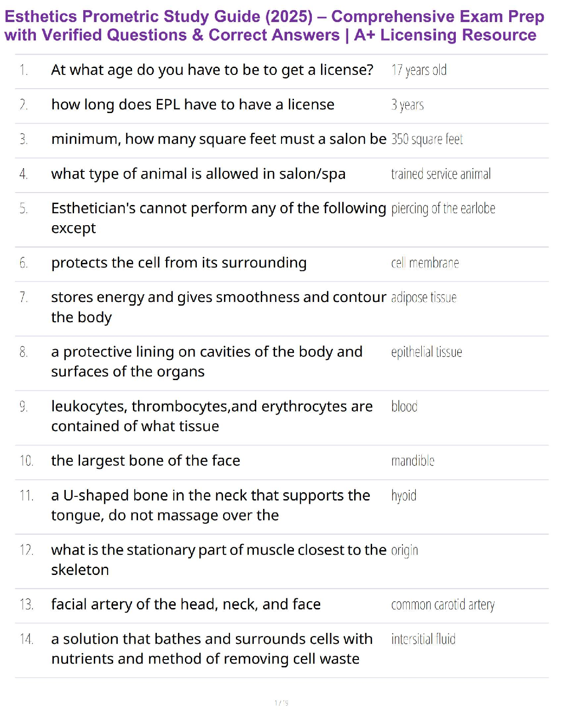Select the question about salon animals
The height and width of the screenshot is (728, 563).
coord(198,174)
